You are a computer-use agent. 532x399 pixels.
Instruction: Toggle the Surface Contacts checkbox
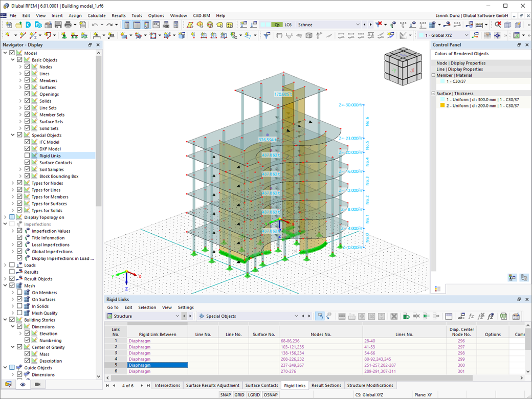(27, 162)
